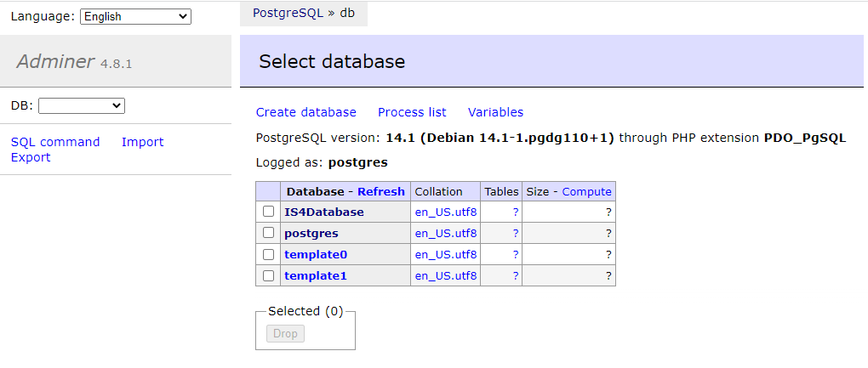Click the PostgreSQL version text

click(x=551, y=138)
